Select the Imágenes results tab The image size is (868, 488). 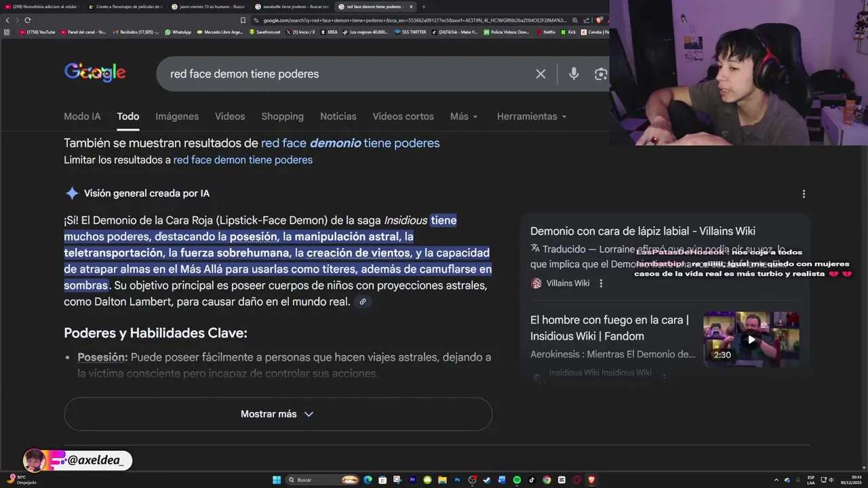coord(177,117)
